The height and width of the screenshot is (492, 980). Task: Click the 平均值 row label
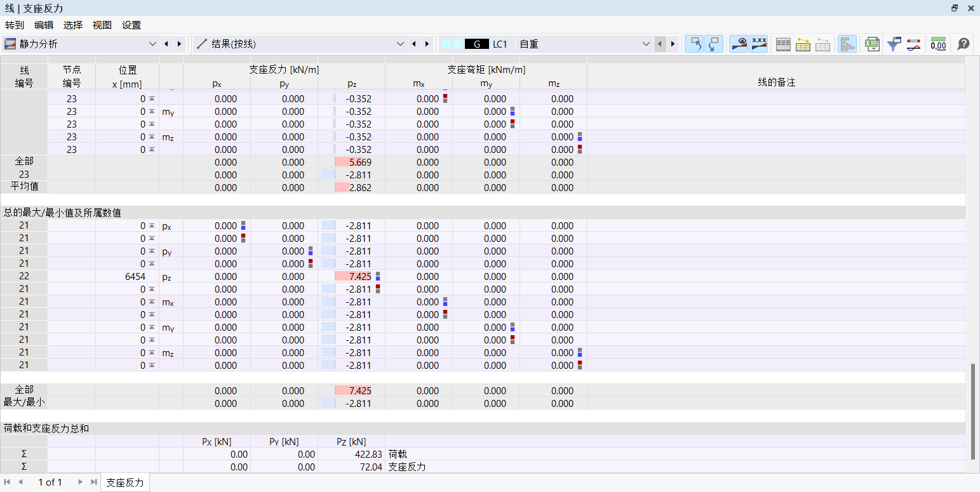pyautogui.click(x=23, y=187)
